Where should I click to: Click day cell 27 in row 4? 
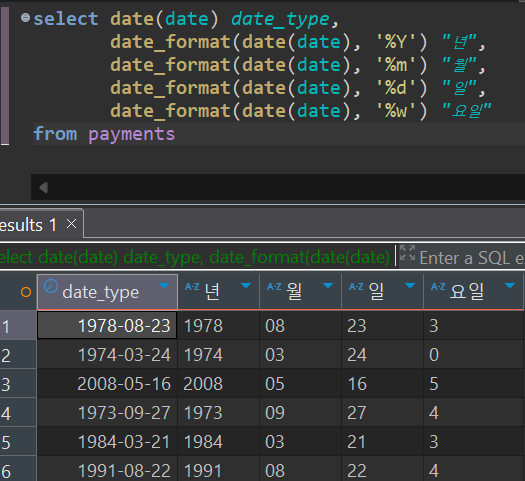tap(383, 413)
